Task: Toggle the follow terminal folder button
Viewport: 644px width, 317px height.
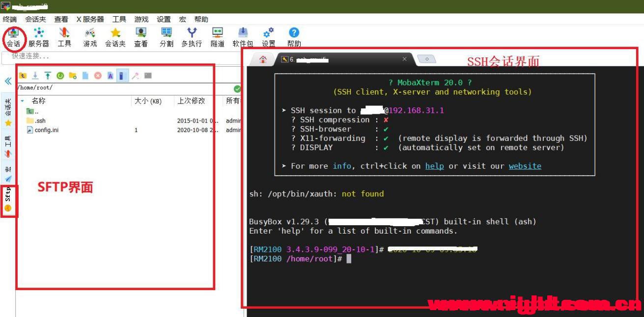Action: point(122,76)
